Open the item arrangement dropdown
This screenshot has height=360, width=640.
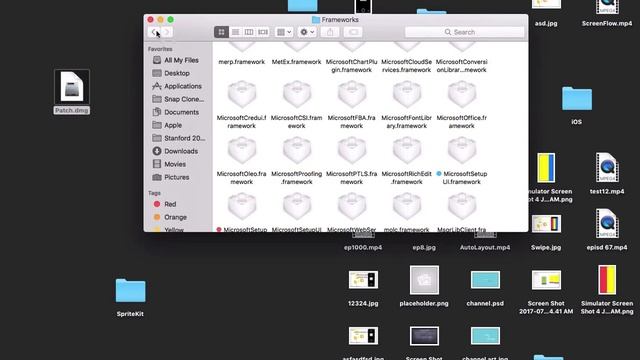284,32
